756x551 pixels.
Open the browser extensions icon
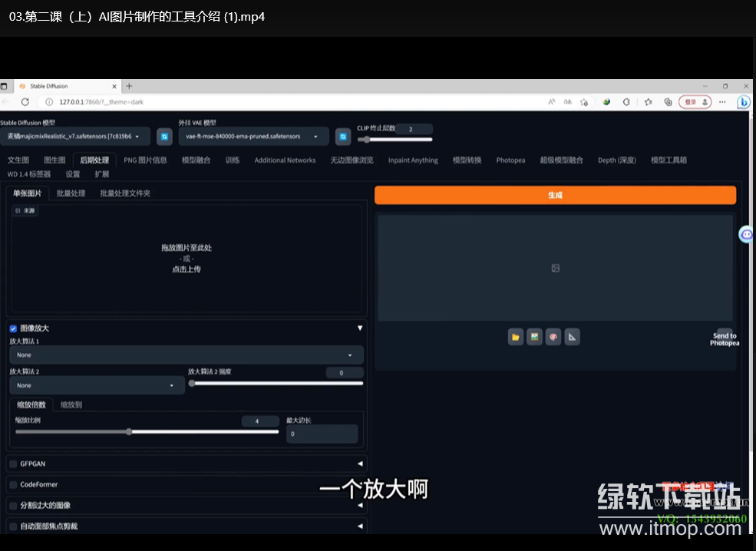pyautogui.click(x=626, y=102)
